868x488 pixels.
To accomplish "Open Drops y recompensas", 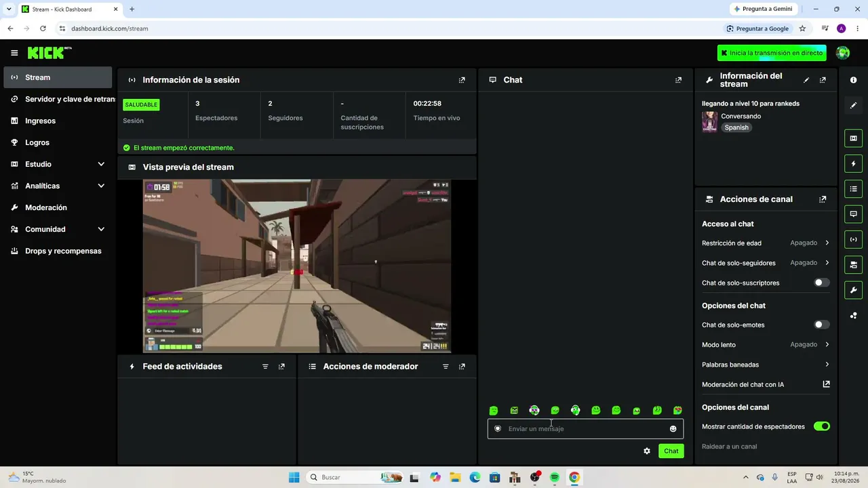I will pyautogui.click(x=58, y=251).
